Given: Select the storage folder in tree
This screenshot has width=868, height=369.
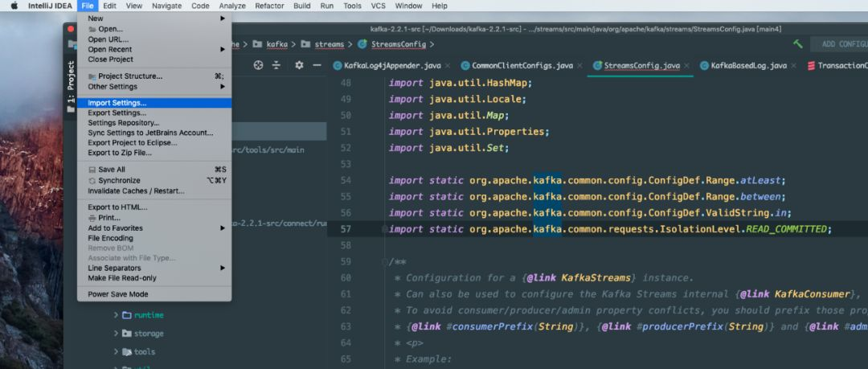Looking at the screenshot, I should point(143,334).
